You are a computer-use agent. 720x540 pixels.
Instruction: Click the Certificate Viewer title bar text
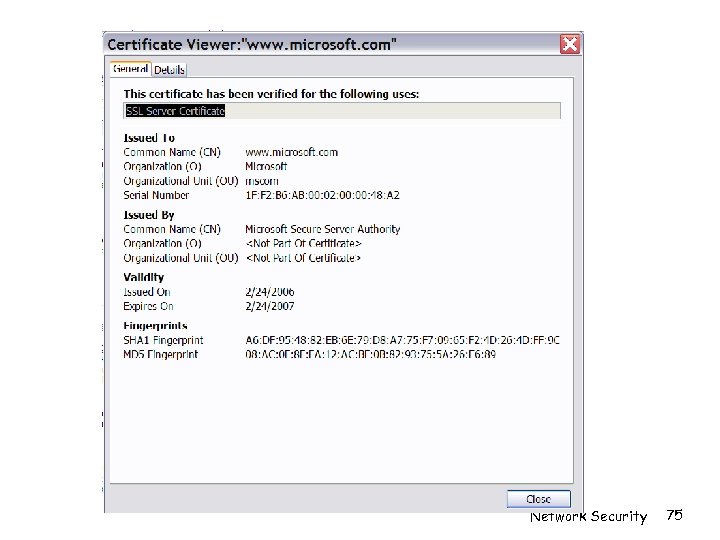(x=252, y=45)
